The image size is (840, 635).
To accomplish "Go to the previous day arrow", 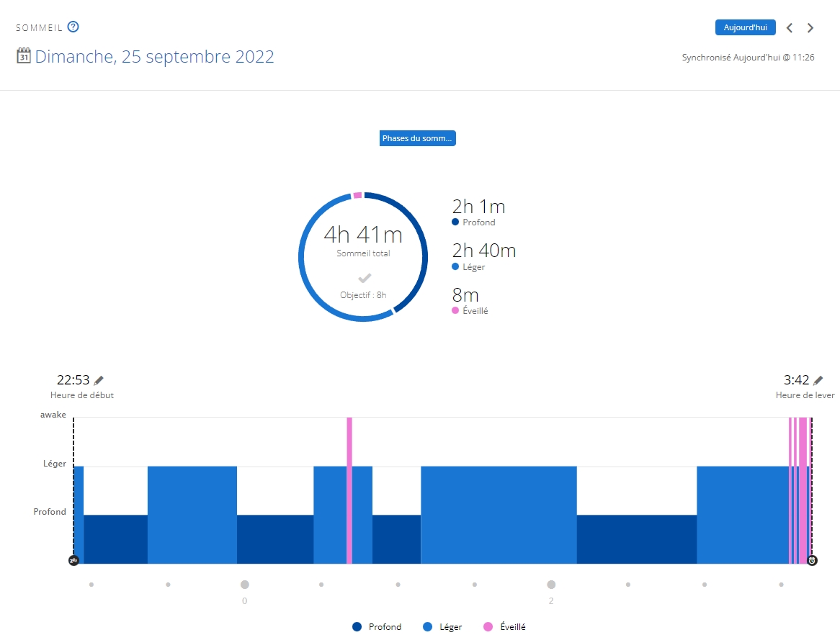I will tap(790, 28).
